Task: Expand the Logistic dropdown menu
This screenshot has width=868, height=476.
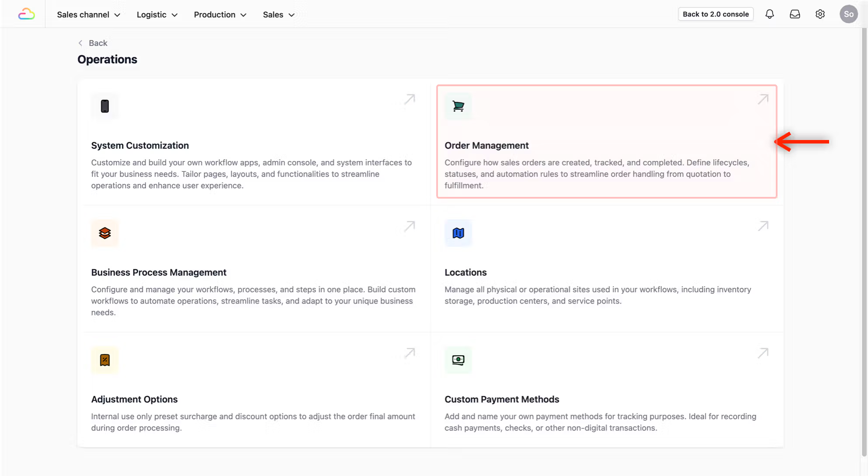Action: (157, 14)
